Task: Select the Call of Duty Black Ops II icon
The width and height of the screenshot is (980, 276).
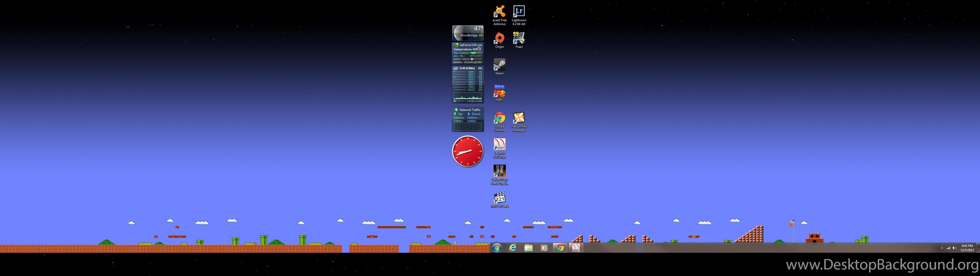Action: (499, 175)
